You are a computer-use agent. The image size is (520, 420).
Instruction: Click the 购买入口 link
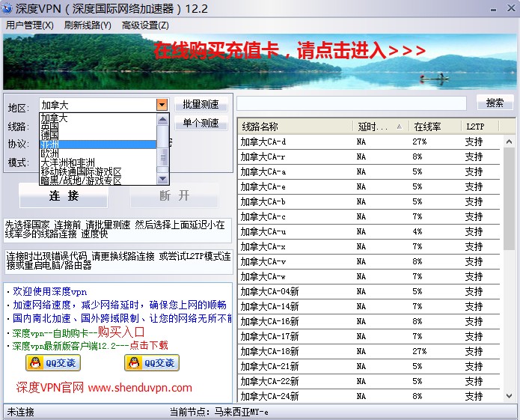tap(121, 332)
